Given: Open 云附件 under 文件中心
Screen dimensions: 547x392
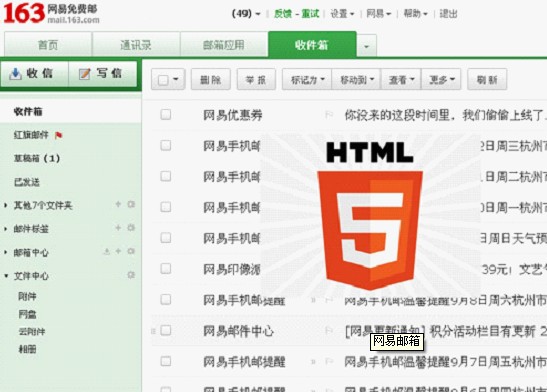Looking at the screenshot, I should [x=32, y=331].
